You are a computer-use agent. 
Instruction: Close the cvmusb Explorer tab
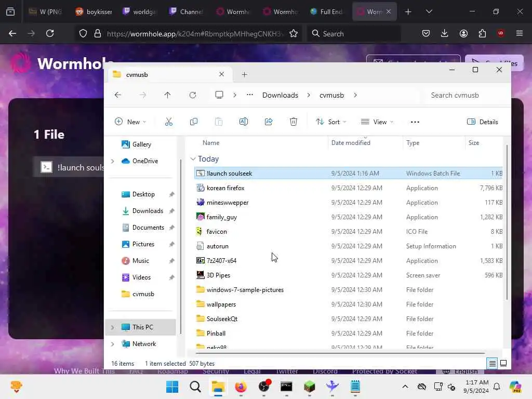[x=221, y=74]
